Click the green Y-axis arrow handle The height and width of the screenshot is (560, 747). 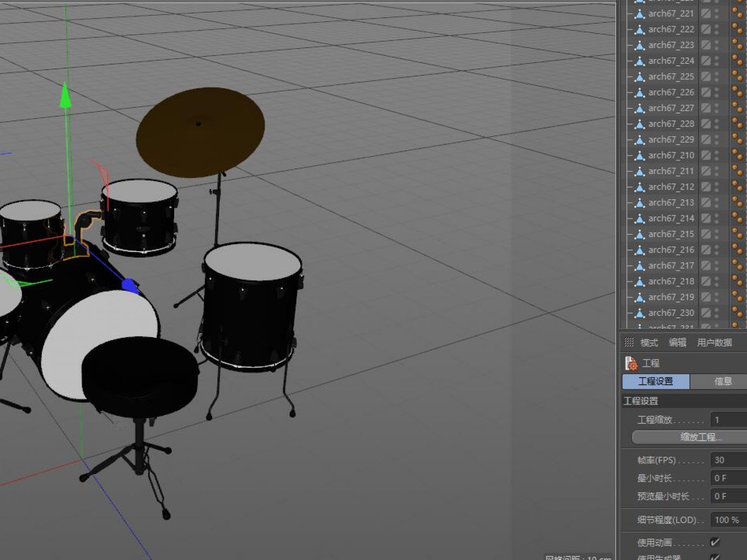point(65,95)
